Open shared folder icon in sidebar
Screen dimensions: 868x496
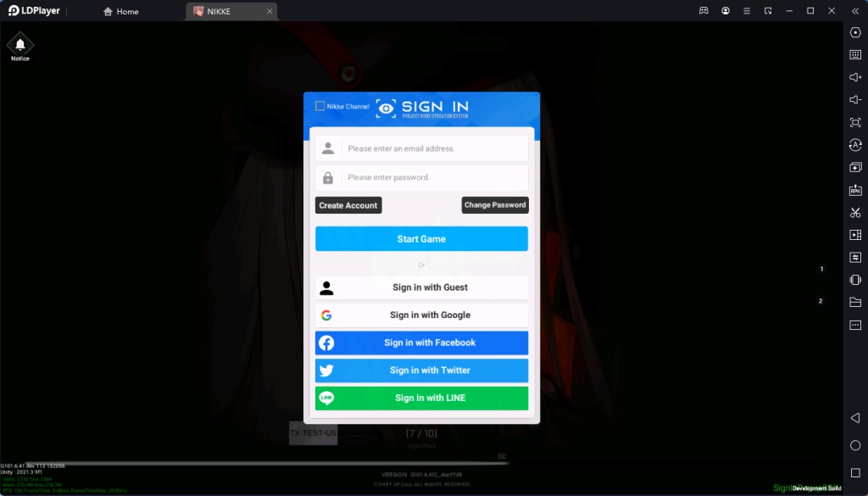point(855,302)
